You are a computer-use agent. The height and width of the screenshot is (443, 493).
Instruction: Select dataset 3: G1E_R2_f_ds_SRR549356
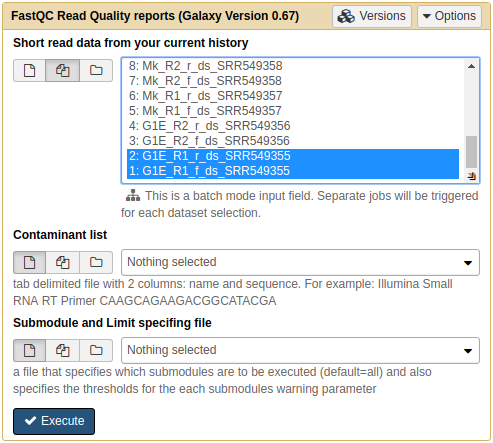[293, 141]
